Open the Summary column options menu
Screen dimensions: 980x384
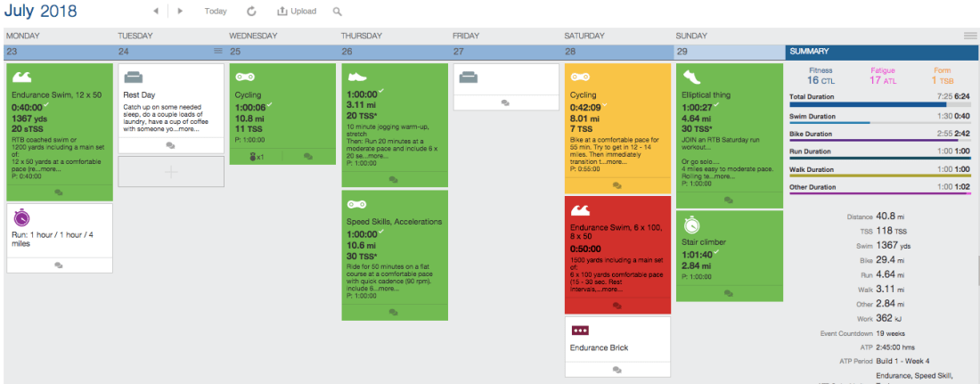click(x=969, y=36)
